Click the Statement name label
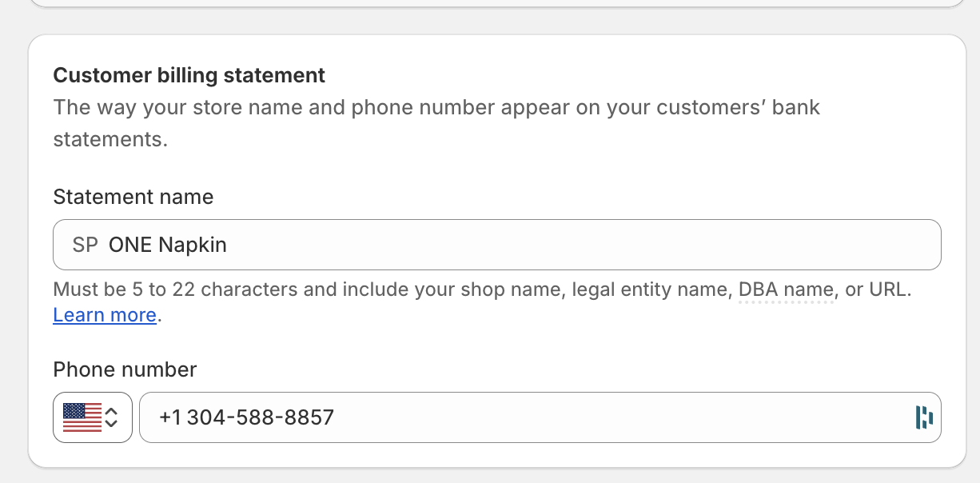Viewport: 980px width, 483px height. [x=133, y=197]
